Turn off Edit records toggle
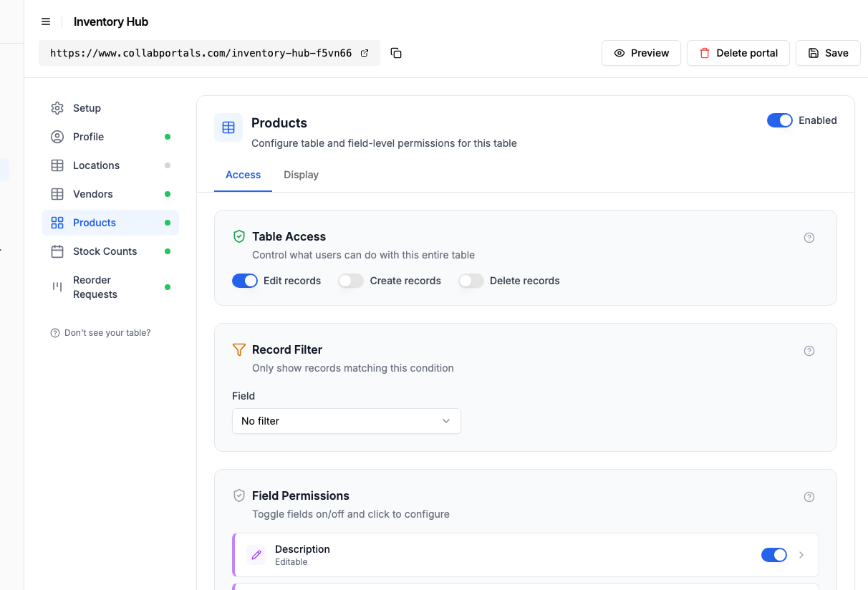The image size is (868, 590). coord(245,281)
